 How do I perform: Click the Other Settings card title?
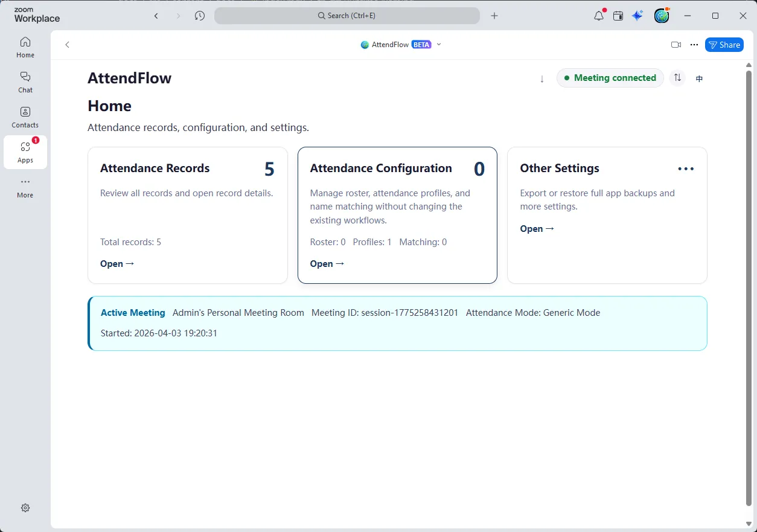pyautogui.click(x=560, y=168)
